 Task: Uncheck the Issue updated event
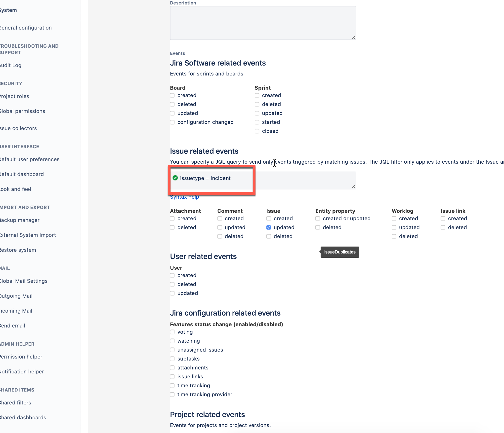[268, 227]
